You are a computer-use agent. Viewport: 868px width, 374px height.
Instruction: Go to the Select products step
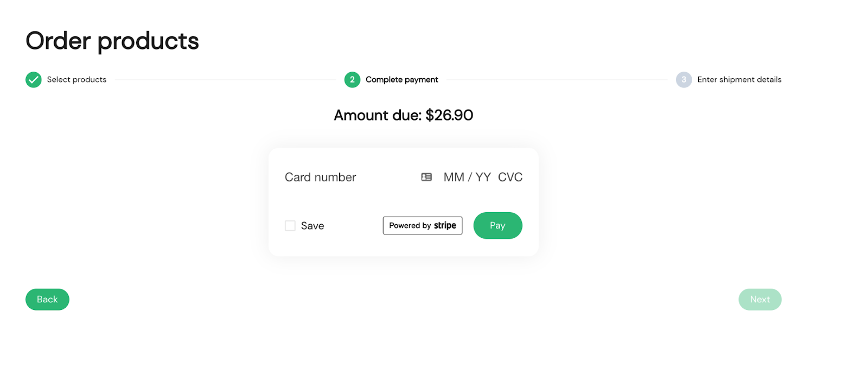(76, 80)
